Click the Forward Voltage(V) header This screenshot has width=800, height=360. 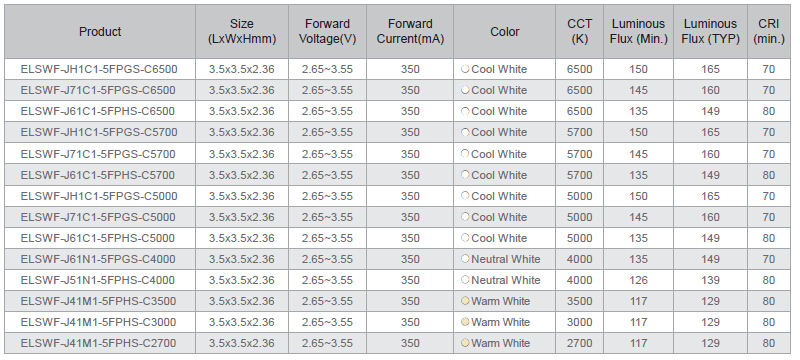pyautogui.click(x=328, y=32)
